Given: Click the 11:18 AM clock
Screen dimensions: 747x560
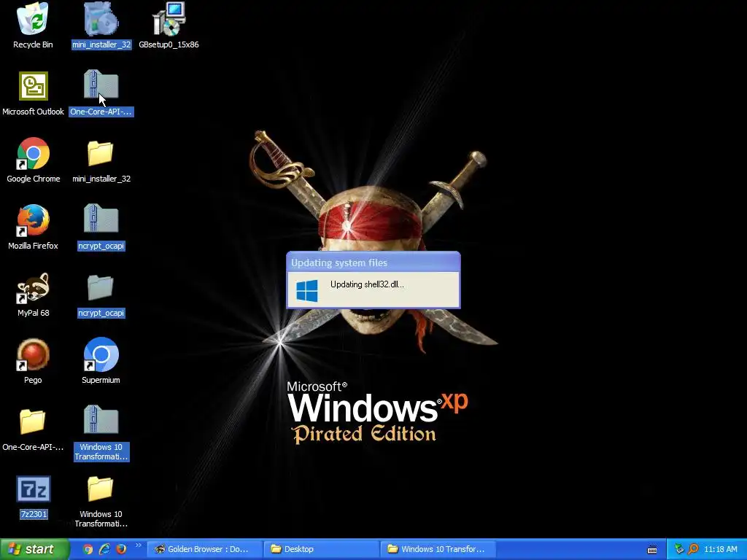Looking at the screenshot, I should click(x=720, y=549).
